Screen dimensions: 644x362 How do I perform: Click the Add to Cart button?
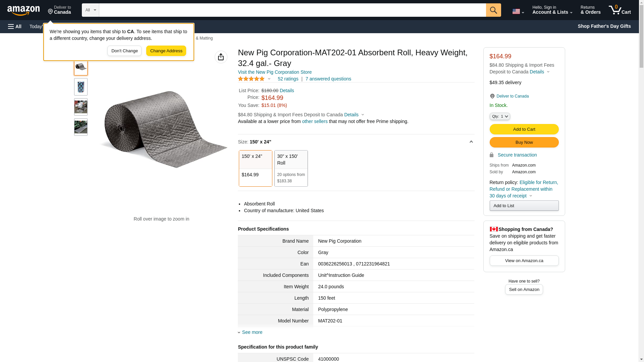tap(524, 129)
